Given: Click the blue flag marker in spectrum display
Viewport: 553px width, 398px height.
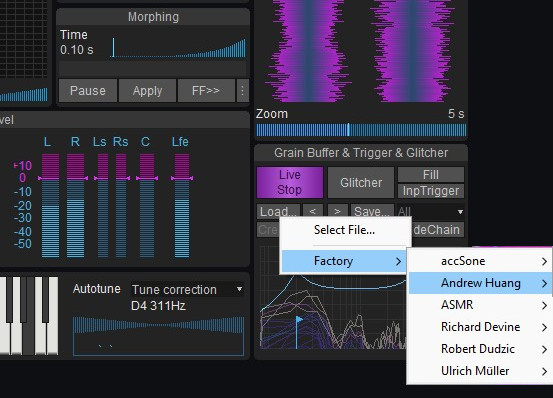Looking at the screenshot, I should [x=298, y=320].
